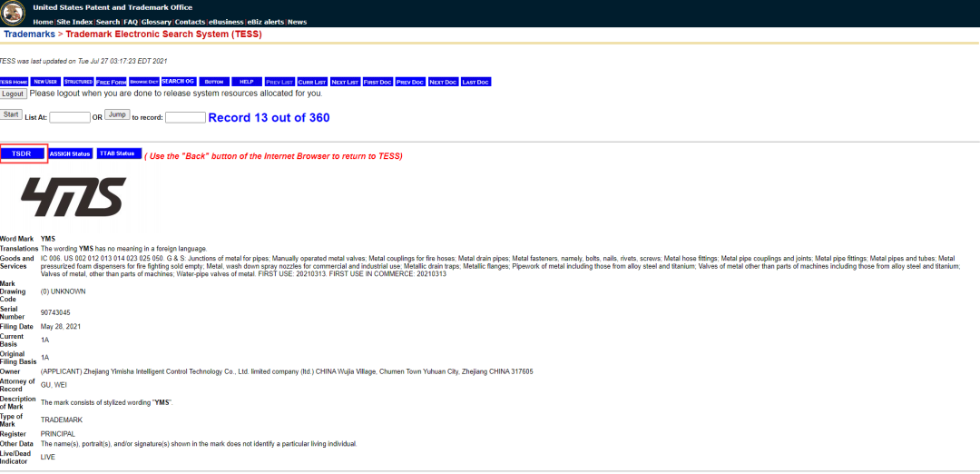Image resolution: width=980 pixels, height=474 pixels.
Task: Open News in top navigation
Action: (x=297, y=22)
